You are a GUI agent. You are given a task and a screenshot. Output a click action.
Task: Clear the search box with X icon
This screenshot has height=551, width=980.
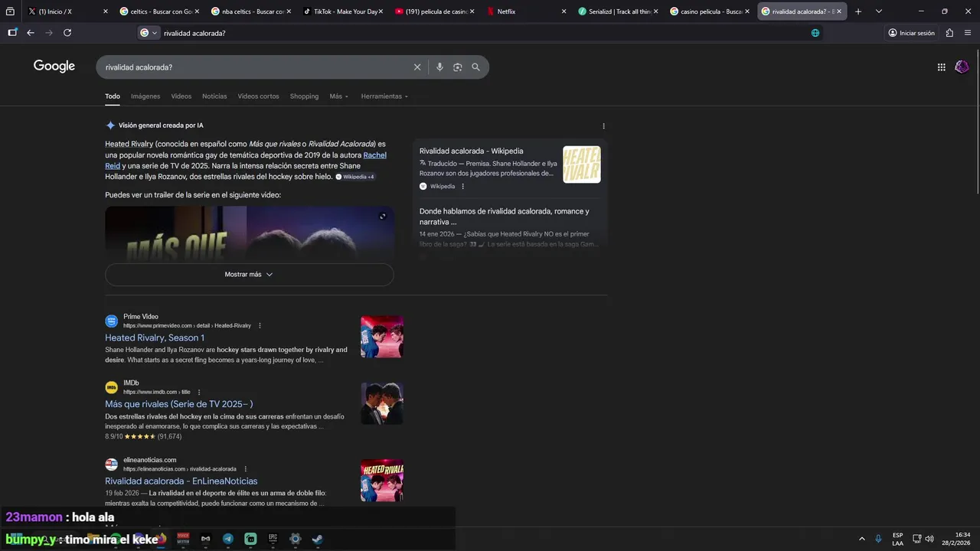click(x=417, y=67)
